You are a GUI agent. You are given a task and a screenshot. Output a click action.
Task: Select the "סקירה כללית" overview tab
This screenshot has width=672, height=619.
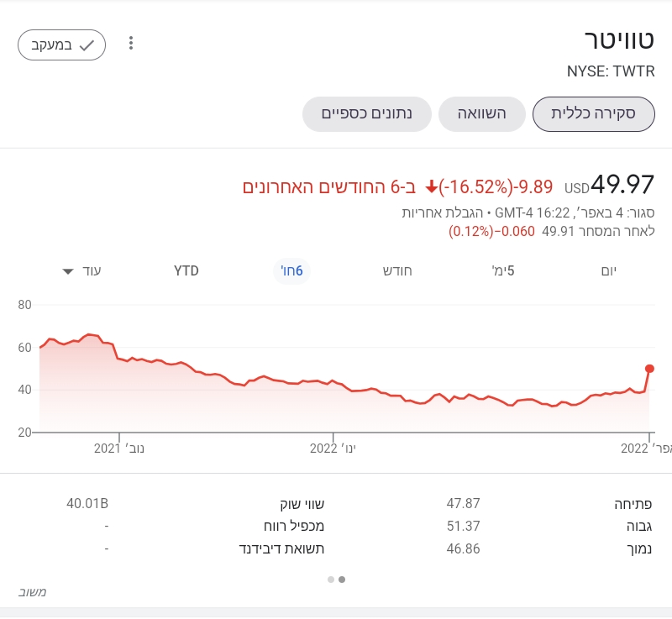[593, 114]
